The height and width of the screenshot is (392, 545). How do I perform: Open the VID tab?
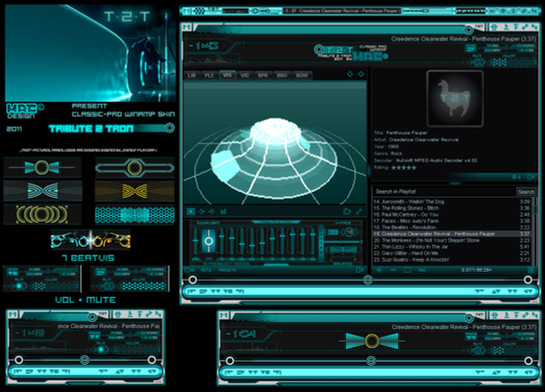click(245, 75)
